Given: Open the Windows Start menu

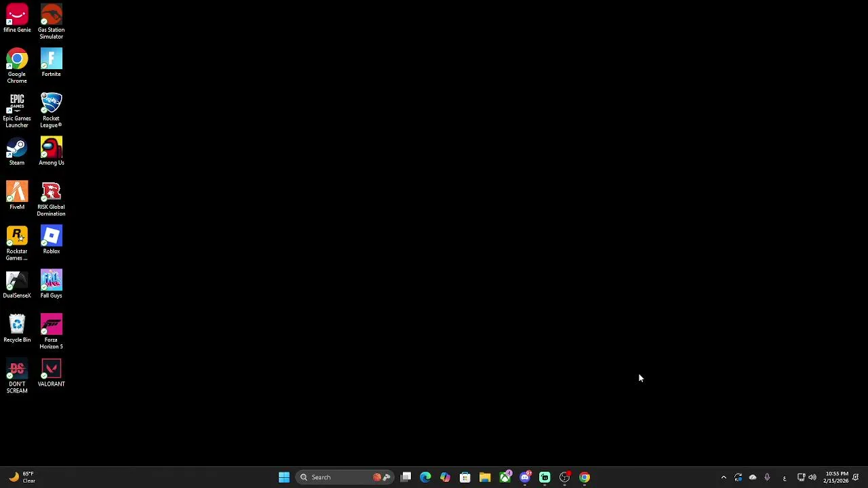Looking at the screenshot, I should click(284, 477).
